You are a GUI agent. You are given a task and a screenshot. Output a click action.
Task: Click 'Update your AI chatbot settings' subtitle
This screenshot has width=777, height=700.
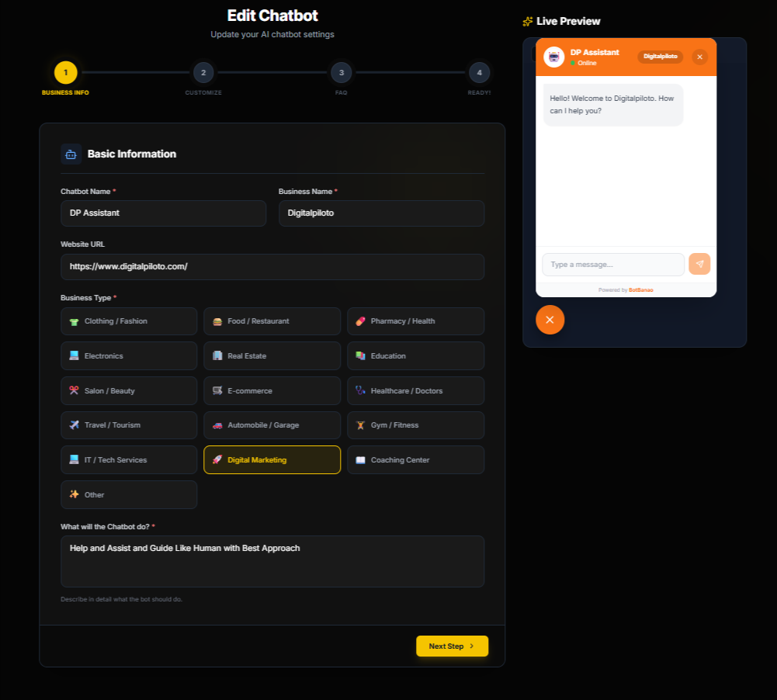pyautogui.click(x=272, y=34)
